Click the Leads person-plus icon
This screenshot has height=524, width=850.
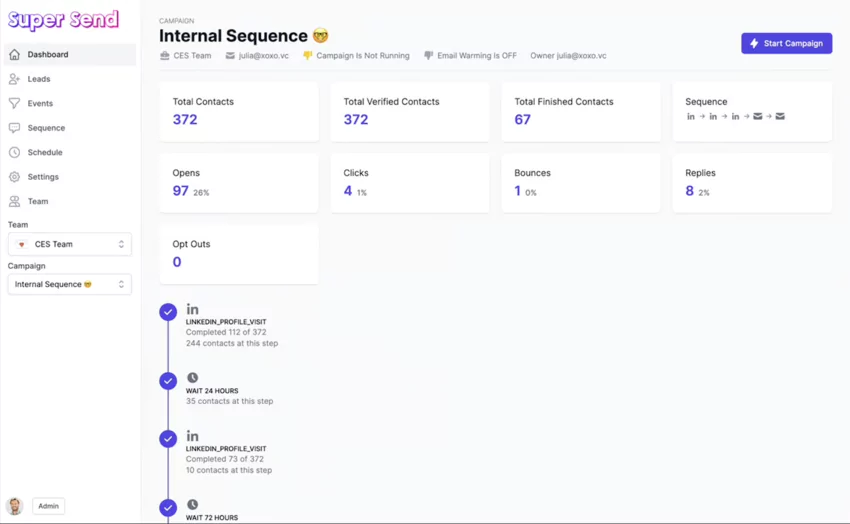tap(15, 79)
